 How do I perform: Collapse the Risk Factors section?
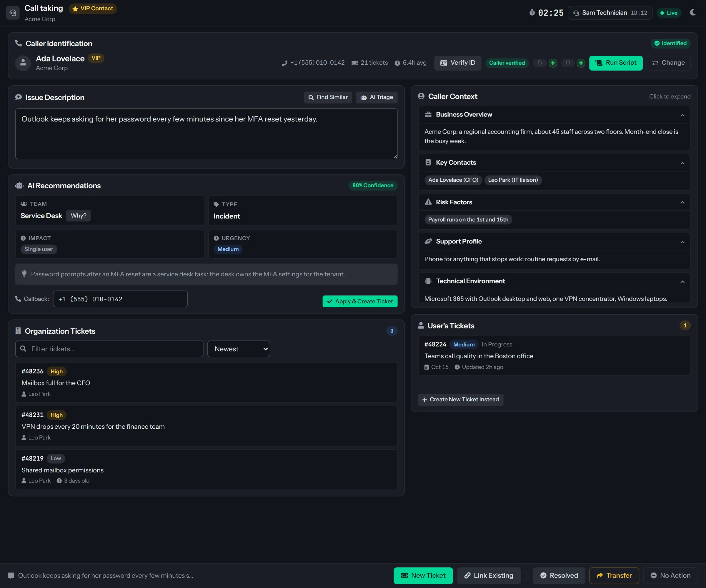click(554, 202)
